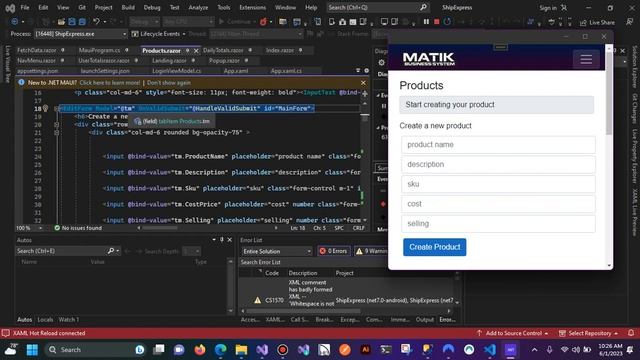This screenshot has height=360, width=640.
Task: Switch to the Watch 1 tab
Action: 69,320
